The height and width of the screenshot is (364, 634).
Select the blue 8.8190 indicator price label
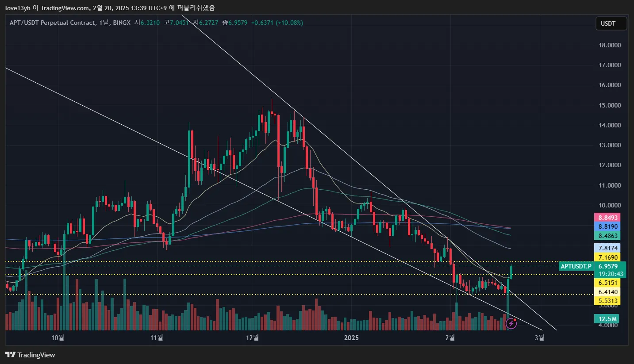coord(608,226)
